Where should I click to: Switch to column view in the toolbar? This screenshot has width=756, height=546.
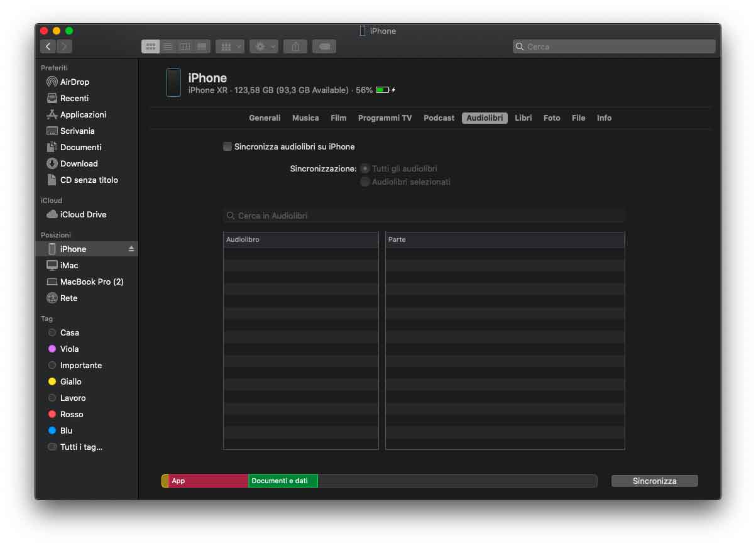coord(185,46)
